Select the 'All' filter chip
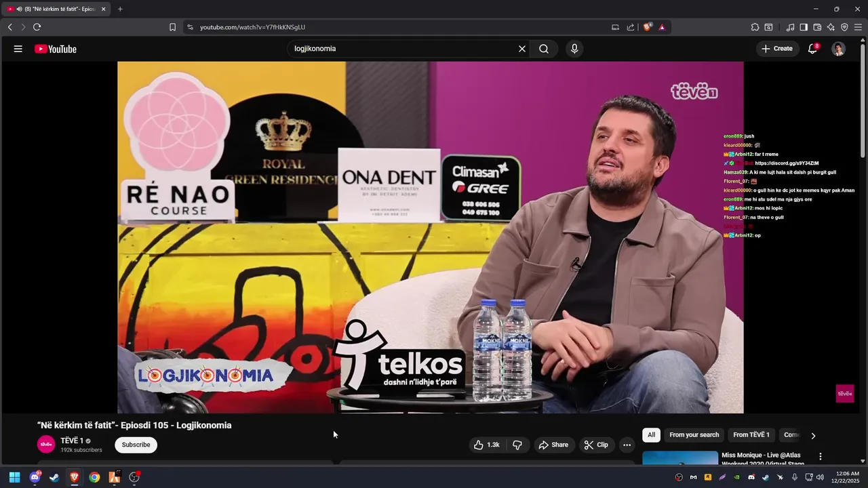The width and height of the screenshot is (868, 488). (x=652, y=435)
